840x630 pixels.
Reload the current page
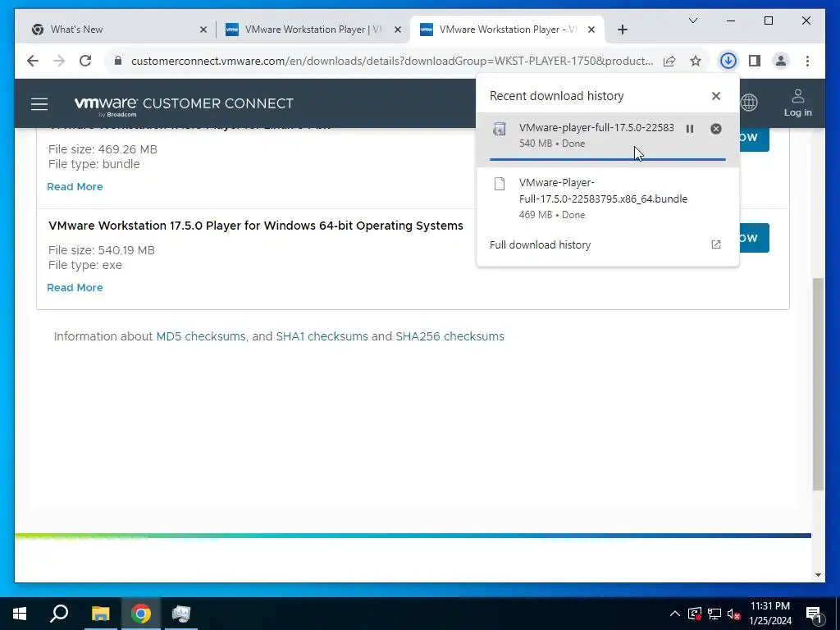click(x=85, y=61)
